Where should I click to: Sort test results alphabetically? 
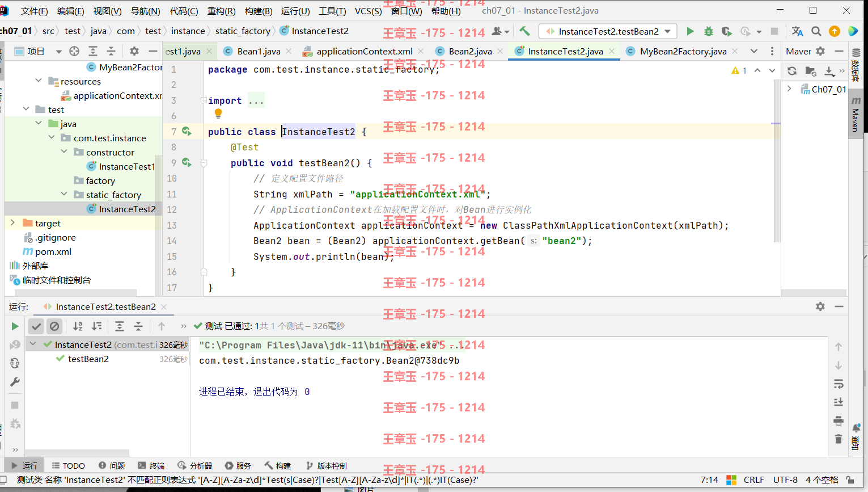[x=78, y=326]
